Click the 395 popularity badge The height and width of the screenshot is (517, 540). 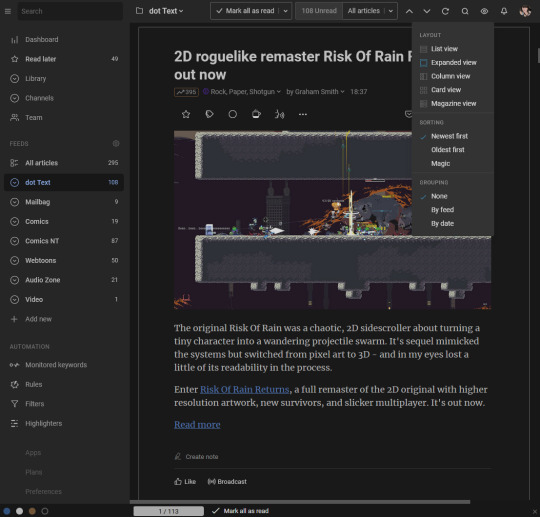186,92
